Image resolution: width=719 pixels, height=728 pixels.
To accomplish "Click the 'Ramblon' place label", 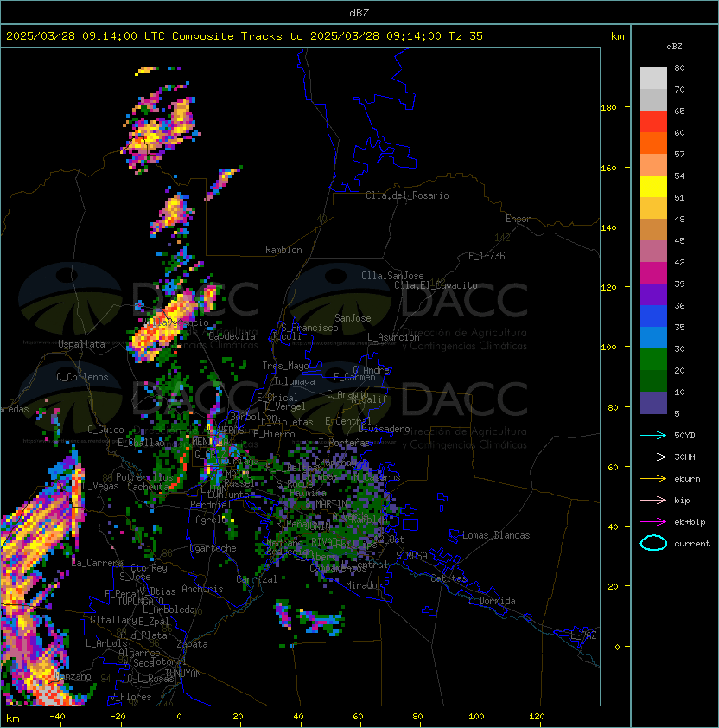I will point(283,250).
